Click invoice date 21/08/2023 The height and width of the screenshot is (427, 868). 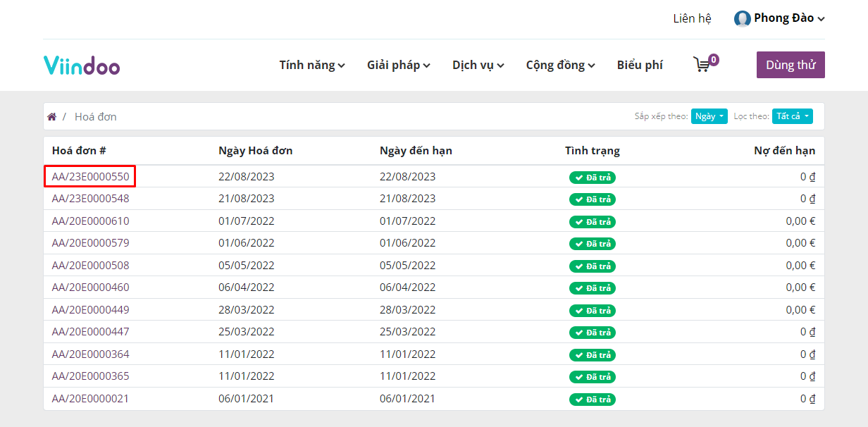[x=247, y=199]
